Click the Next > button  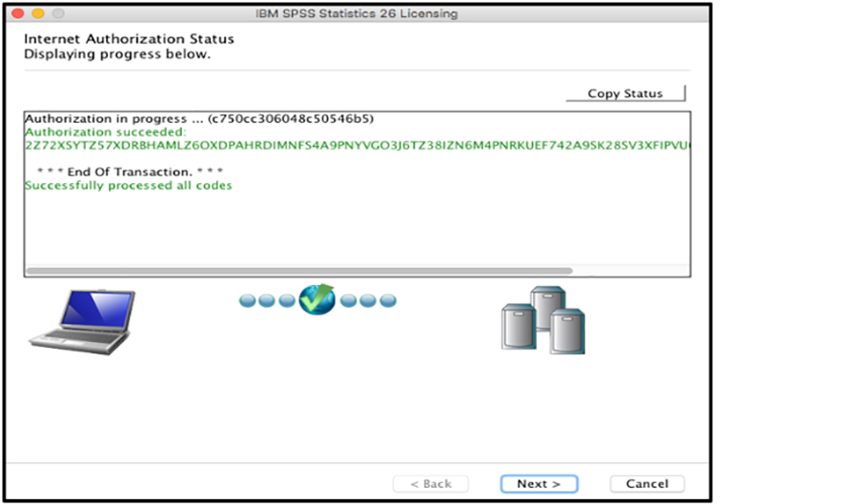click(x=539, y=484)
